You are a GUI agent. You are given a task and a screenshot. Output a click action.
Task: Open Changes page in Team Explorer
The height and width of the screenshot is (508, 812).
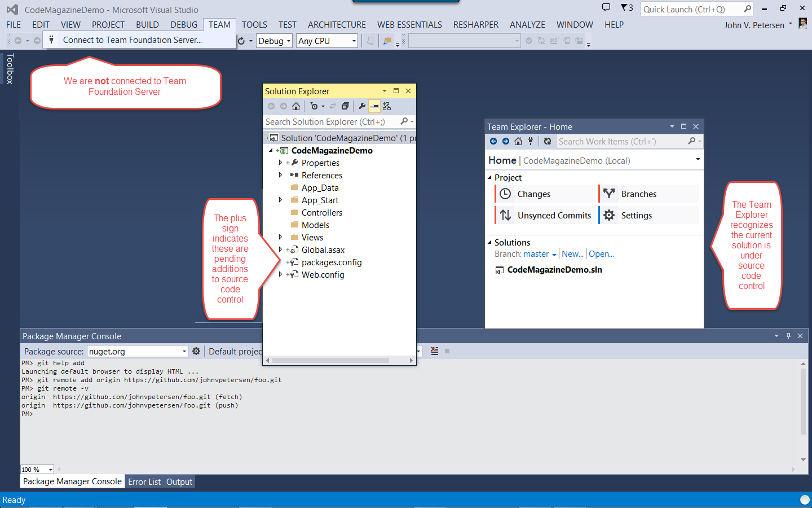(546, 194)
